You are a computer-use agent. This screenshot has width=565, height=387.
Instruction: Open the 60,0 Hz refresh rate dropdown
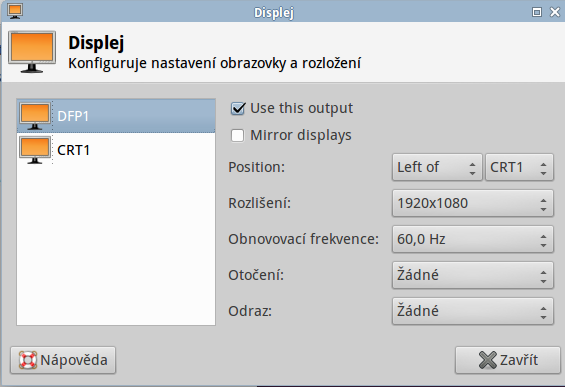point(472,239)
